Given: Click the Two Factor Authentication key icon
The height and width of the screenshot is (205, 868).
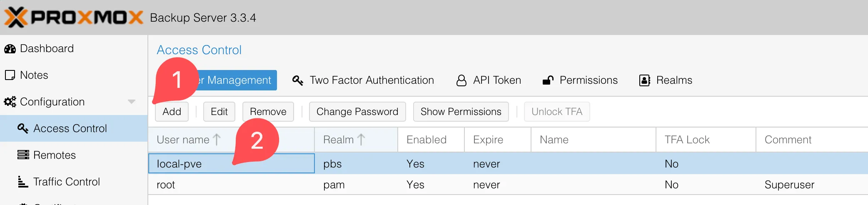Looking at the screenshot, I should pyautogui.click(x=298, y=80).
